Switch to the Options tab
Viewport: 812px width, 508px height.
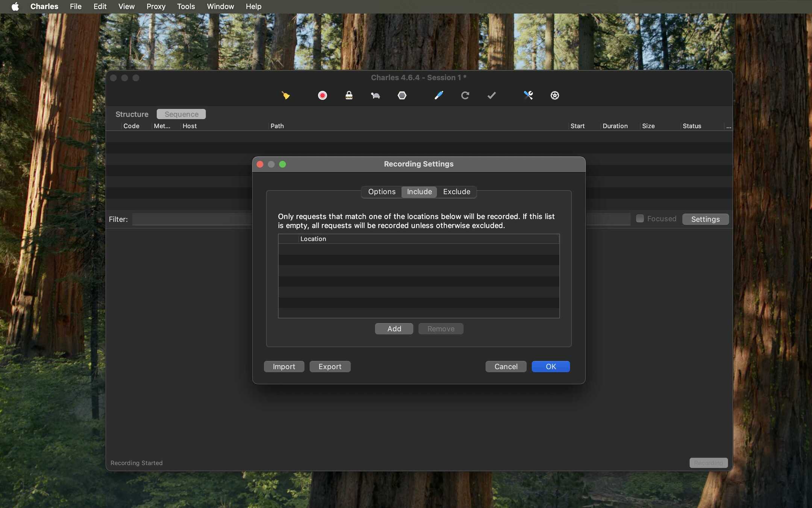coord(382,192)
